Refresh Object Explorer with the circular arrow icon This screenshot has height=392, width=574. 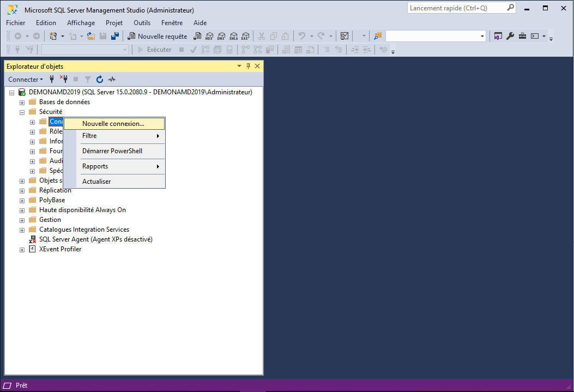[x=100, y=80]
